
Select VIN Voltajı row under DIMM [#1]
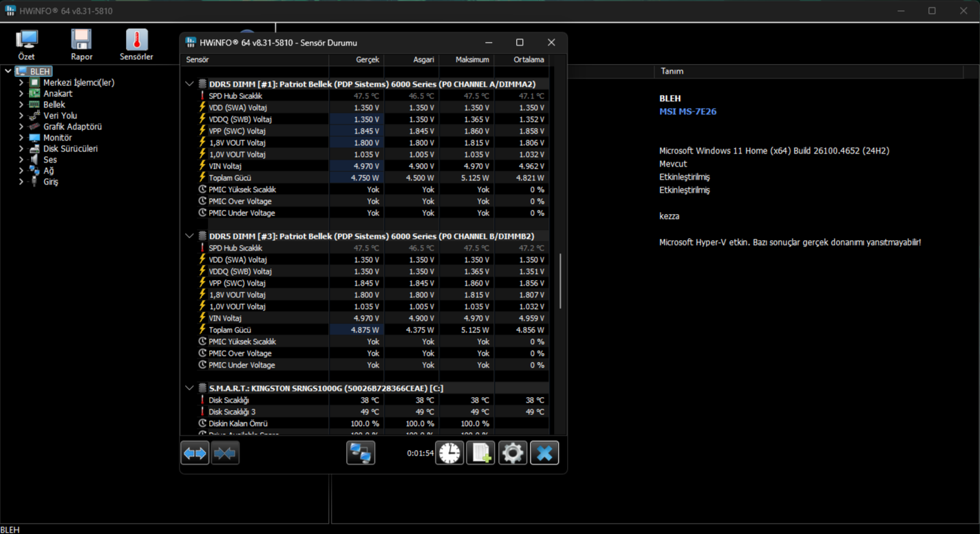pyautogui.click(x=365, y=167)
